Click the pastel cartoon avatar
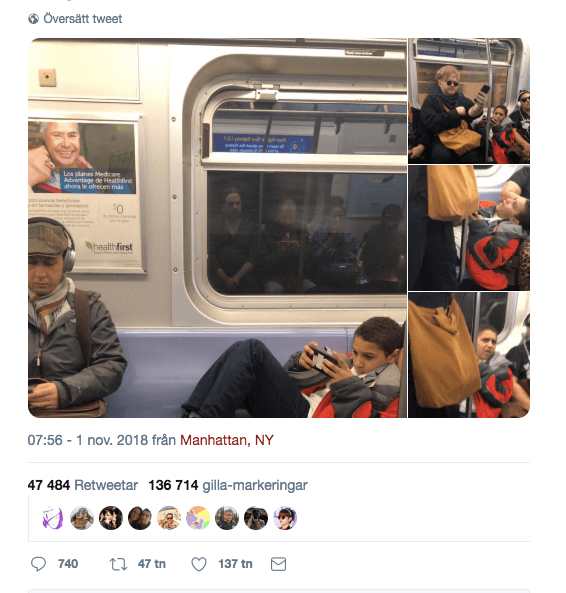 tap(198, 518)
